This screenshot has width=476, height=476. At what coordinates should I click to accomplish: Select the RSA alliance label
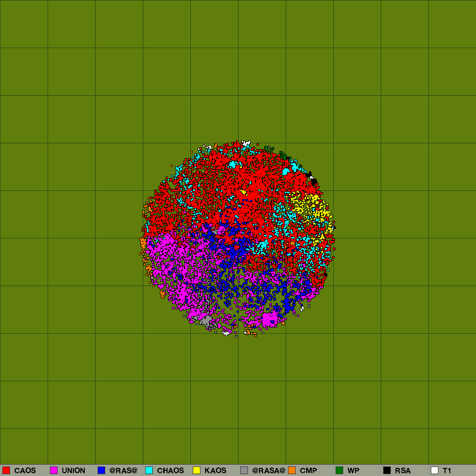[403, 471]
